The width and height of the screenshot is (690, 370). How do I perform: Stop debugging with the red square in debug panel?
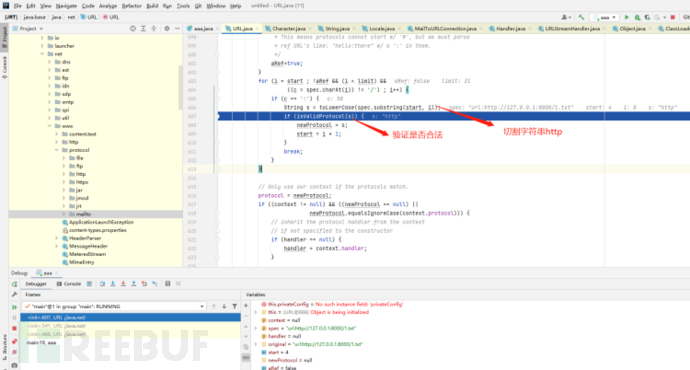click(x=15, y=328)
